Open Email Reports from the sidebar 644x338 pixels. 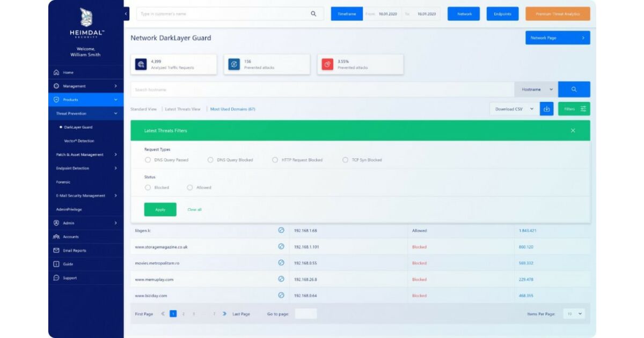(x=74, y=251)
